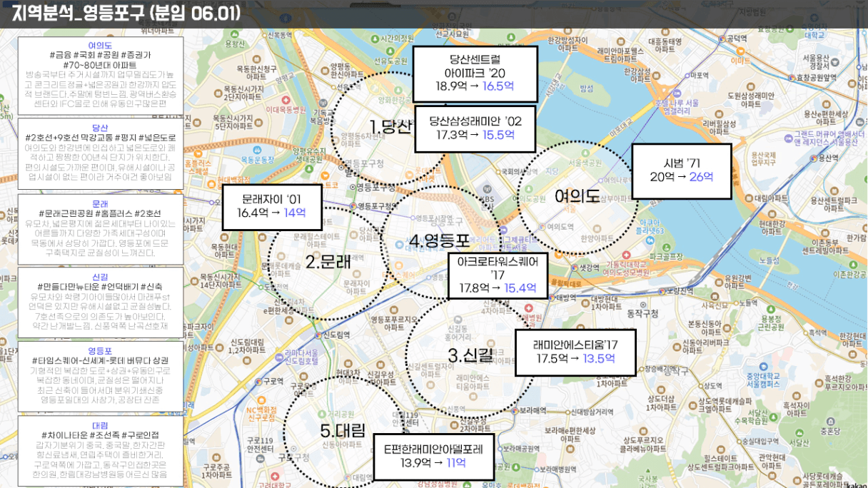Click the hashtag line #타임스퀘어-신세계-롯데 버뮤다 상권
This screenshot has height=488, width=868.
(100, 361)
